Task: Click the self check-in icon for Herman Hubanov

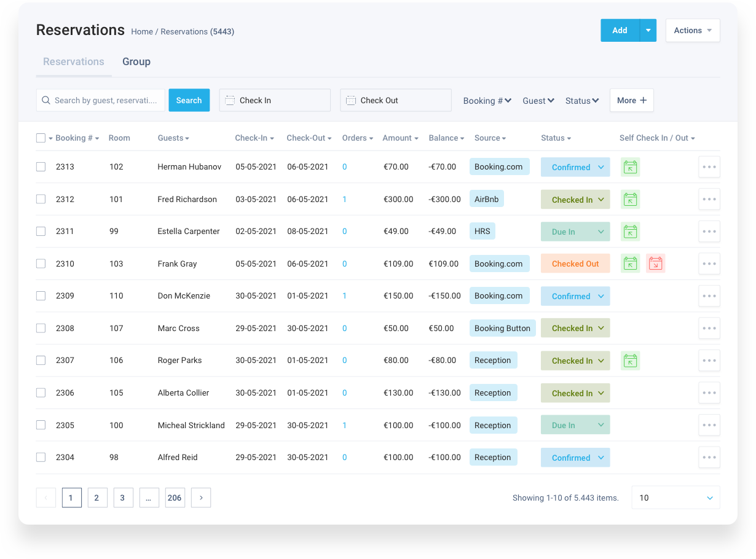Action: pos(630,166)
